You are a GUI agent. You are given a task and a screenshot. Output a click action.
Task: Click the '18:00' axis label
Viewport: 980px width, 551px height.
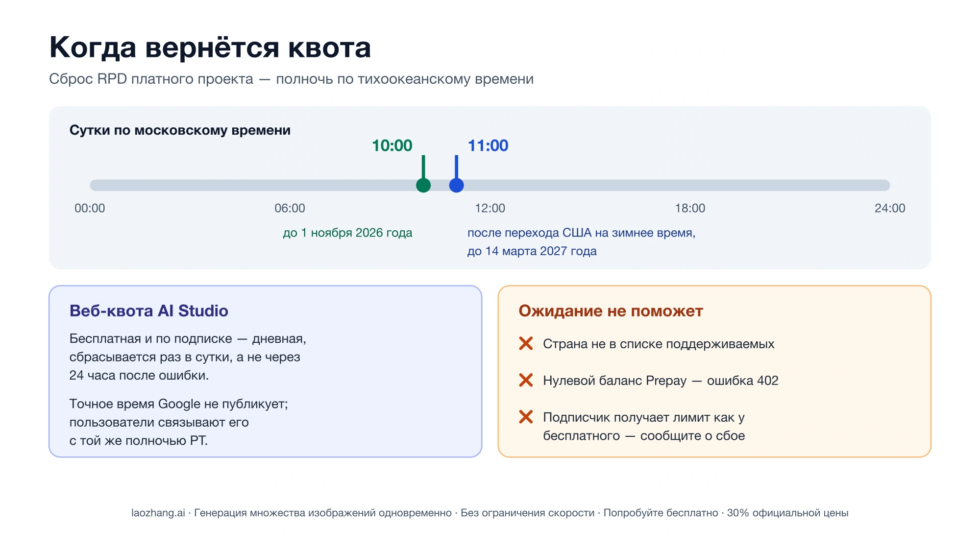[x=690, y=208]
